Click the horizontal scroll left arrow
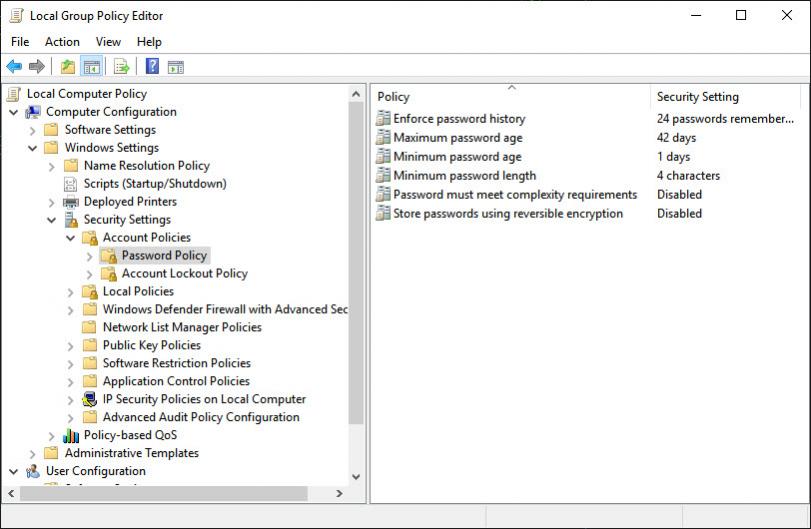Screen dimensions: 811x529 [11, 493]
